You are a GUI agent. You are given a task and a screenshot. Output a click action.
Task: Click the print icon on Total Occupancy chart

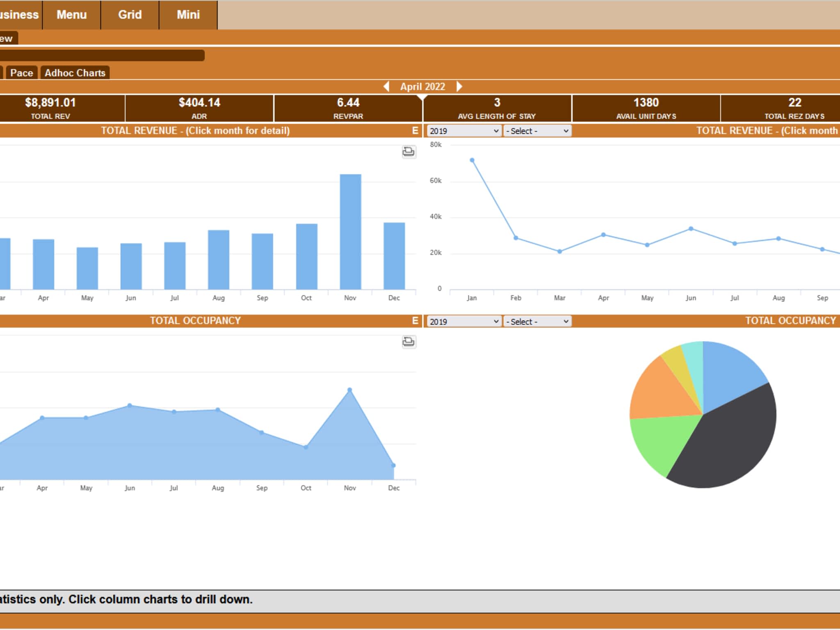[408, 342]
